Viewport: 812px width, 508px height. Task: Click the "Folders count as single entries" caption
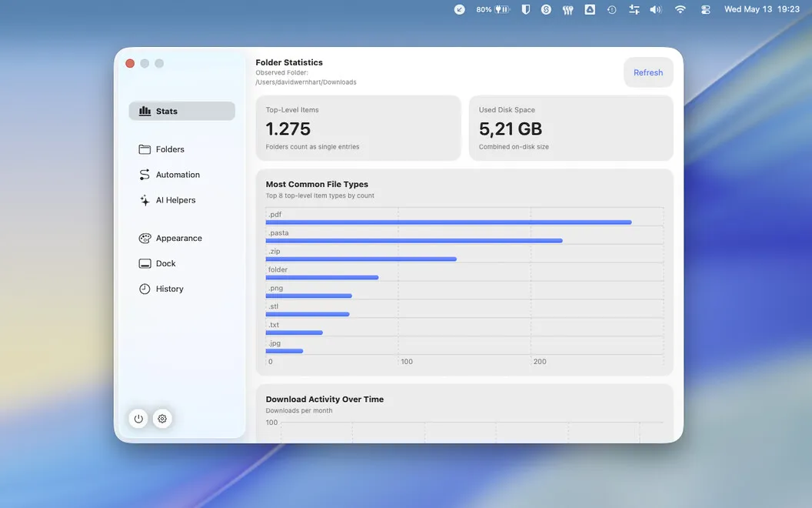(312, 147)
